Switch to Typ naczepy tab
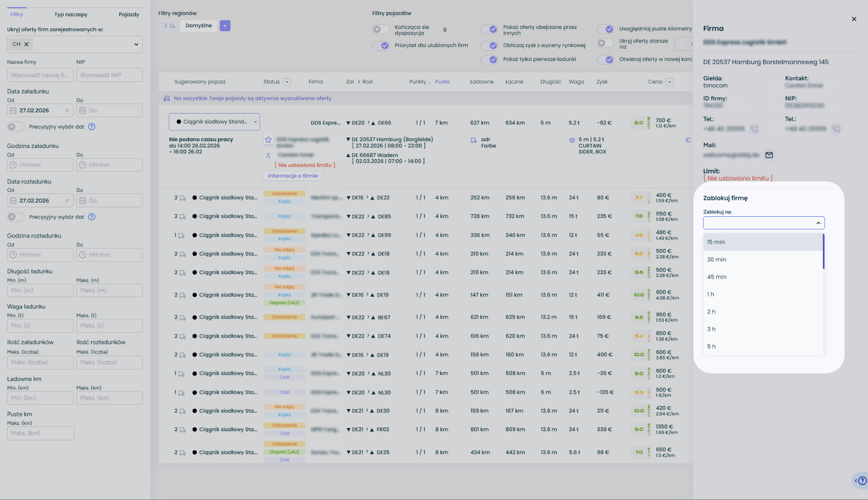The width and height of the screenshot is (868, 500). click(71, 14)
